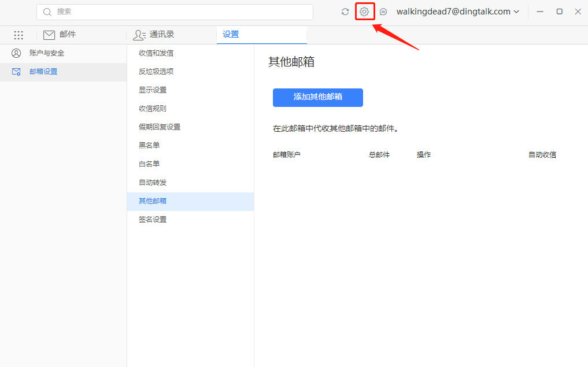
Task: Open settings via the gear icon
Action: pyautogui.click(x=364, y=11)
